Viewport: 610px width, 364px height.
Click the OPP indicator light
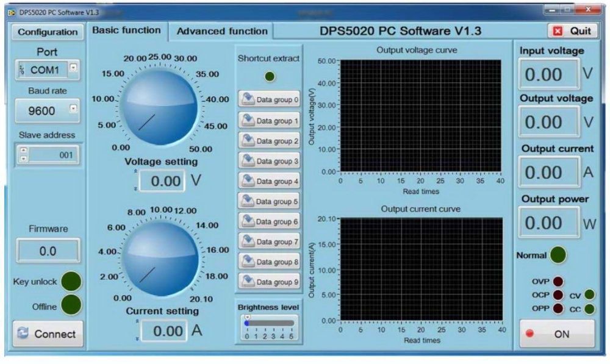pyautogui.click(x=558, y=309)
